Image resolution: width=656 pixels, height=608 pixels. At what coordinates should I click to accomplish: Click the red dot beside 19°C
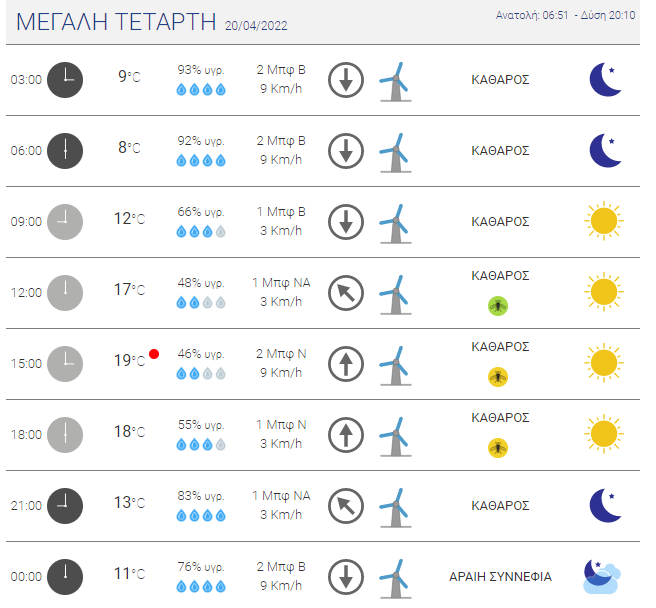pyautogui.click(x=154, y=354)
